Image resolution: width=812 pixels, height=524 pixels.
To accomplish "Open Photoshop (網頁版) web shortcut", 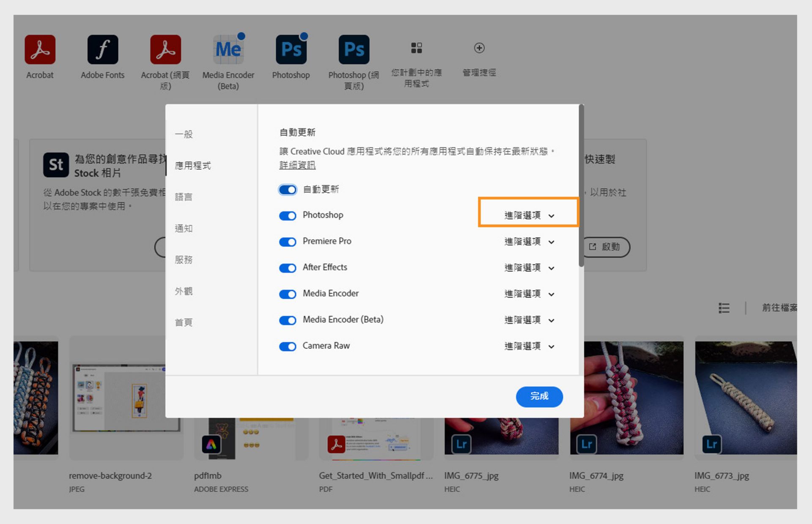I will tap(354, 50).
